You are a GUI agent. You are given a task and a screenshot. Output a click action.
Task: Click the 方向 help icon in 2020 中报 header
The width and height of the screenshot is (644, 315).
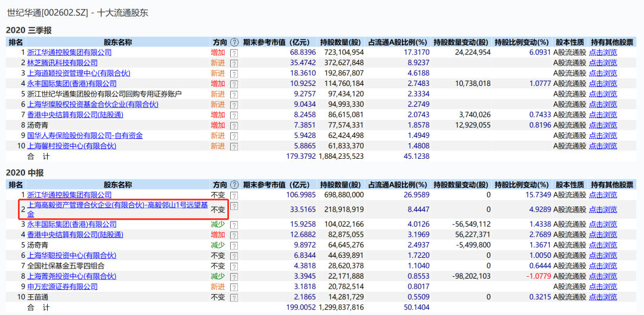click(234, 185)
